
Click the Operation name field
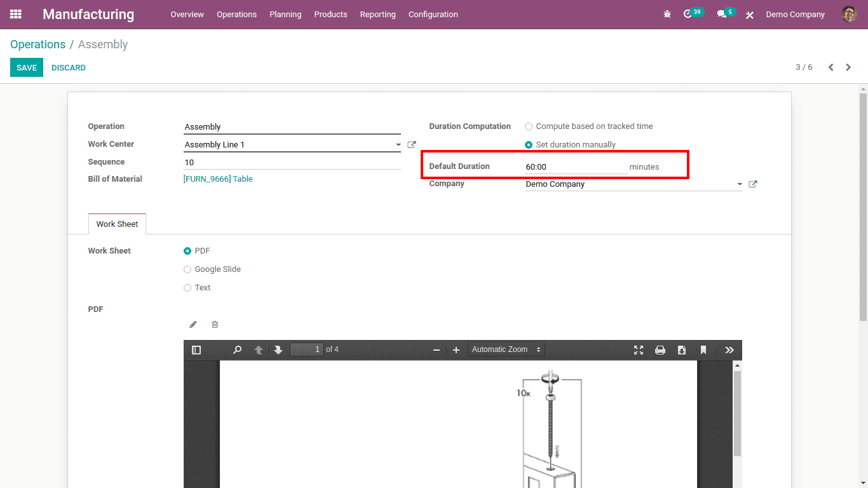(292, 127)
